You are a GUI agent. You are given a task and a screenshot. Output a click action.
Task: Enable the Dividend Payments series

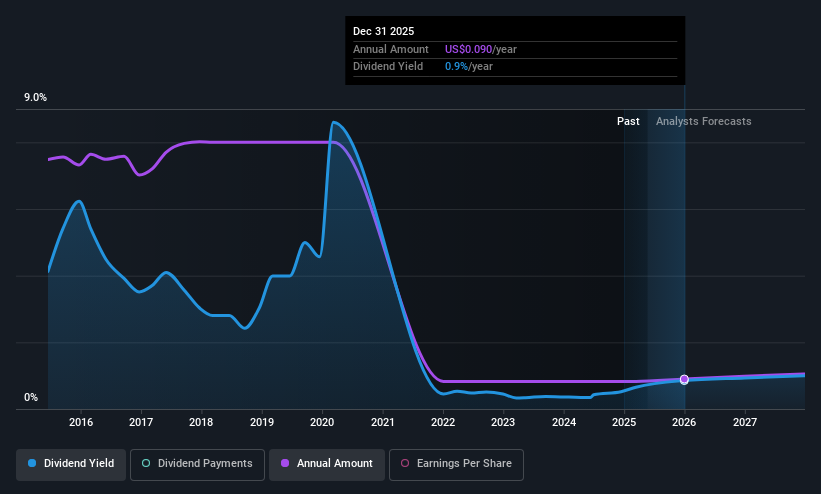[197, 464]
